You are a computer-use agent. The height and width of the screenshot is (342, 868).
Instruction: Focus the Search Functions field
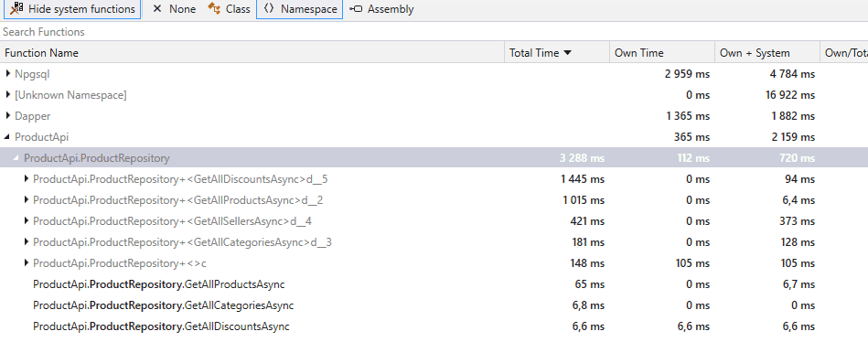click(434, 31)
